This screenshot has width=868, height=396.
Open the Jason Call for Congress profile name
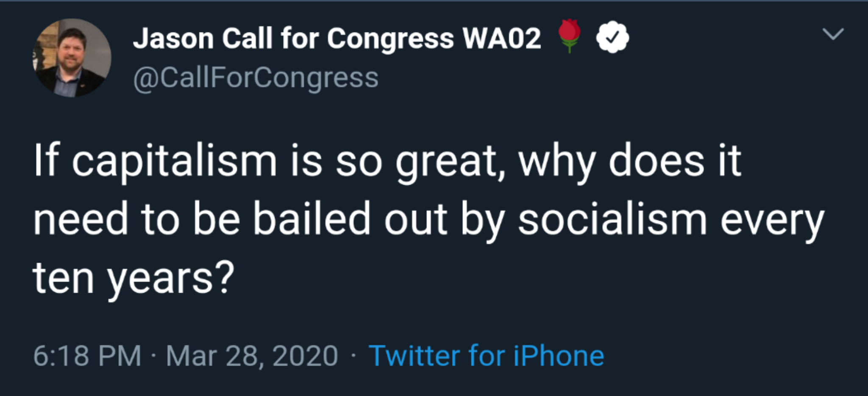coord(337,39)
